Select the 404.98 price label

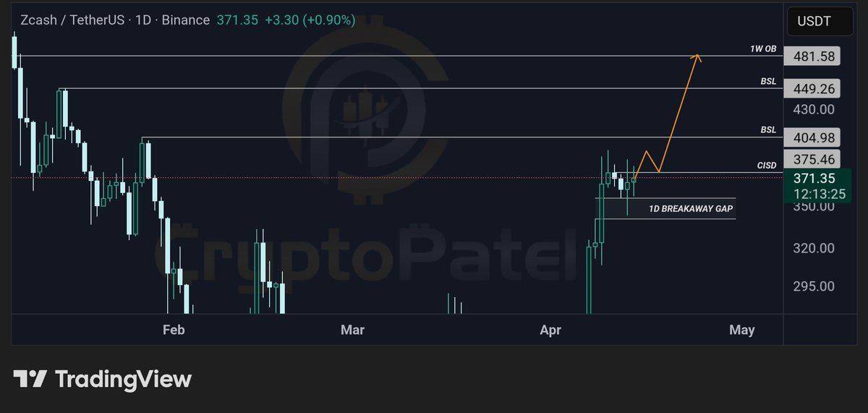(814, 137)
